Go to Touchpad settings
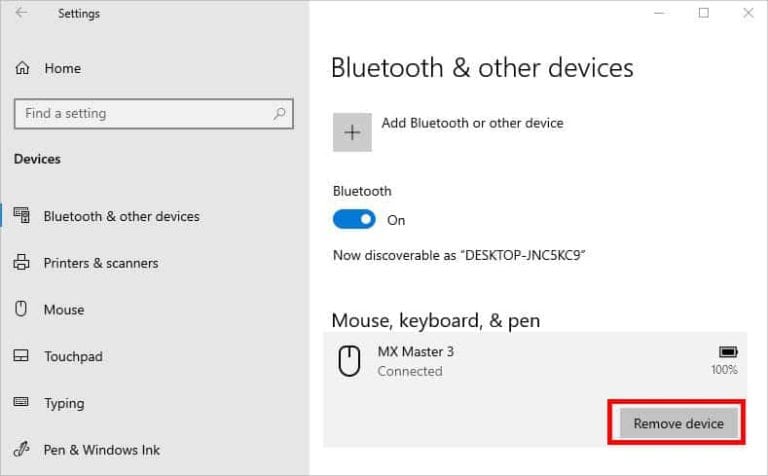Image resolution: width=768 pixels, height=476 pixels. point(73,356)
